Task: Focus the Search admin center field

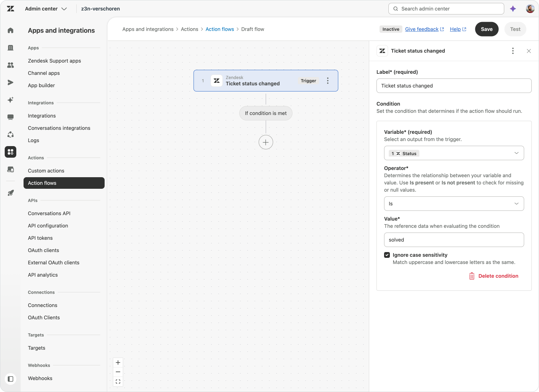Action: pyautogui.click(x=446, y=9)
